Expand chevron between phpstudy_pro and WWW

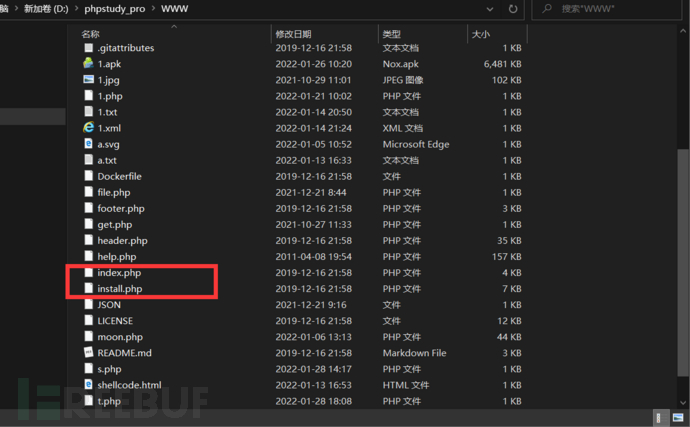click(164, 11)
